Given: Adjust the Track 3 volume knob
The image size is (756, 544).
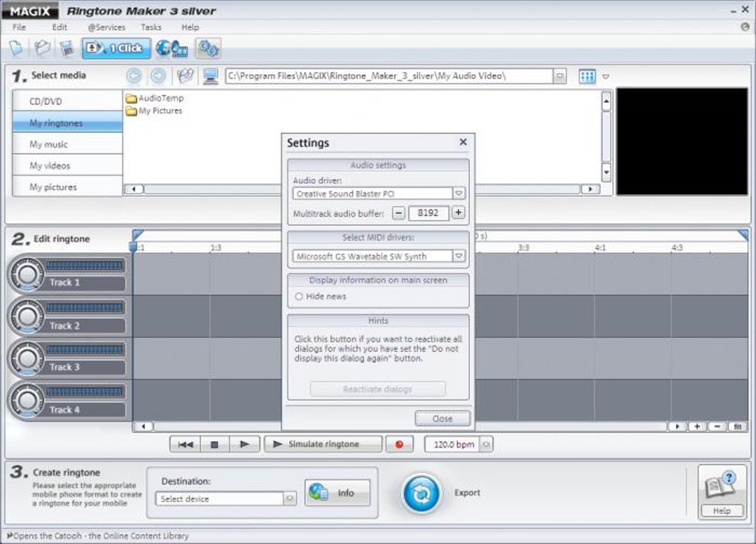Looking at the screenshot, I should pos(27,358).
